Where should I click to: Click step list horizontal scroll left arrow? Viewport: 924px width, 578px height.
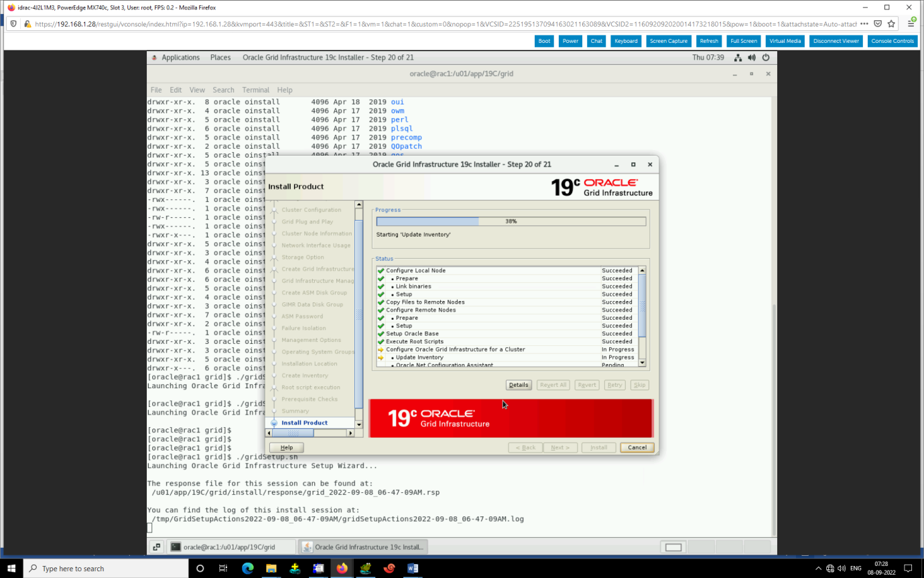click(269, 433)
